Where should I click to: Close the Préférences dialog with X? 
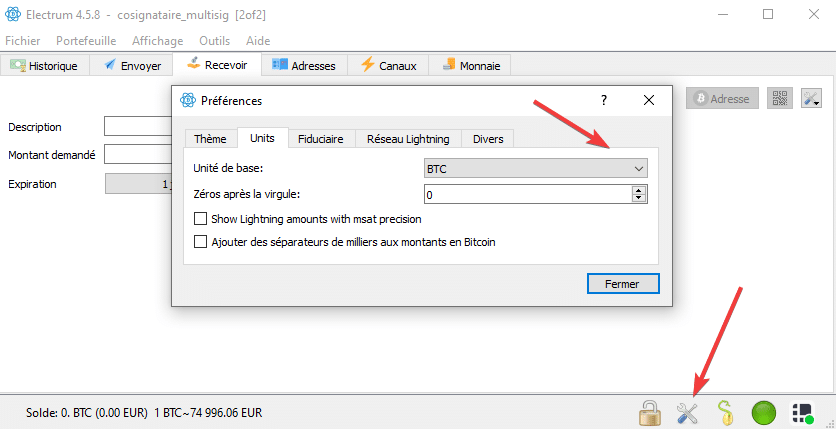pyautogui.click(x=648, y=100)
